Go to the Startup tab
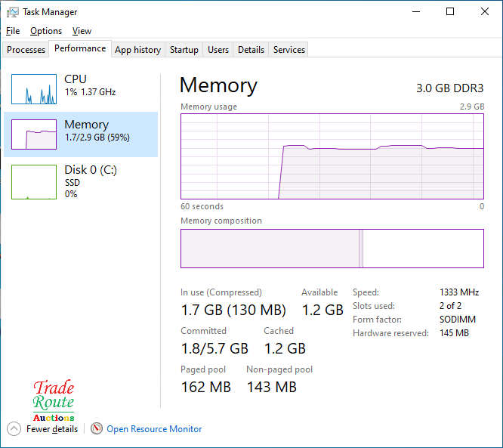Image resolution: width=503 pixels, height=448 pixels. [184, 50]
